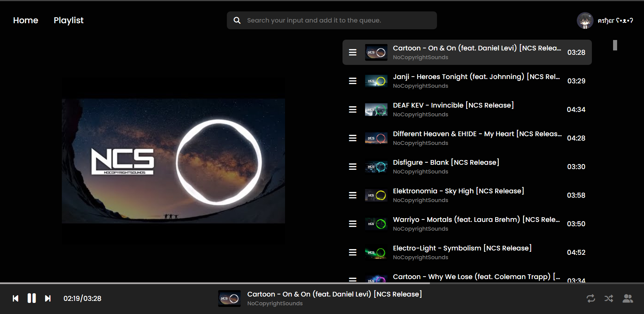This screenshot has height=314, width=644.
Task: Click the 03:58 duration of Sky High
Action: pos(576,195)
